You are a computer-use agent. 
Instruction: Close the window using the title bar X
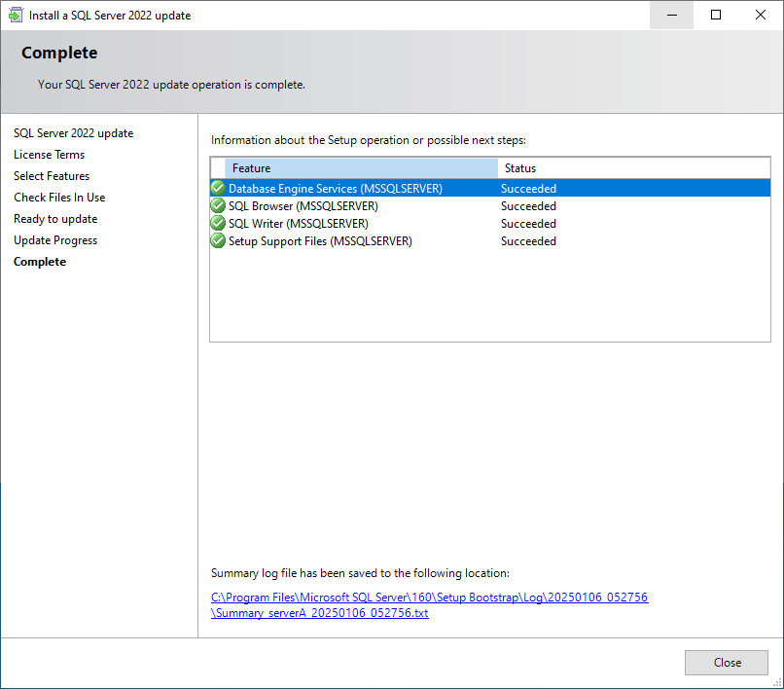click(760, 15)
